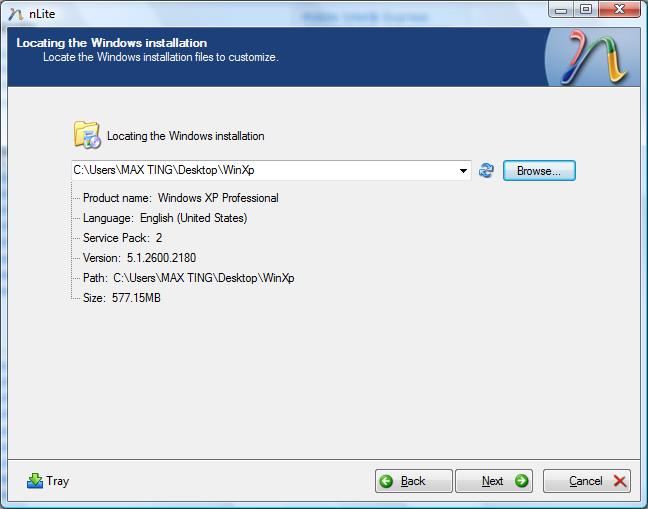Screen dimensions: 648x509
Task: Cancel the nLite wizard
Action: 587,481
